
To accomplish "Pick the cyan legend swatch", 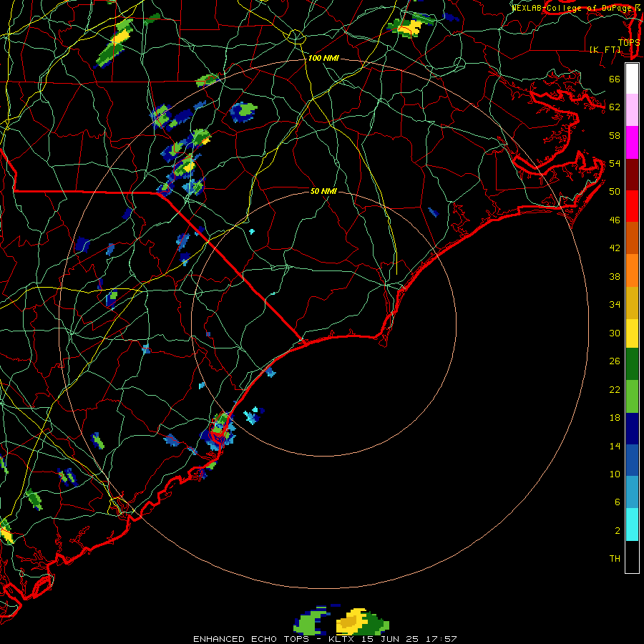I will (632, 525).
